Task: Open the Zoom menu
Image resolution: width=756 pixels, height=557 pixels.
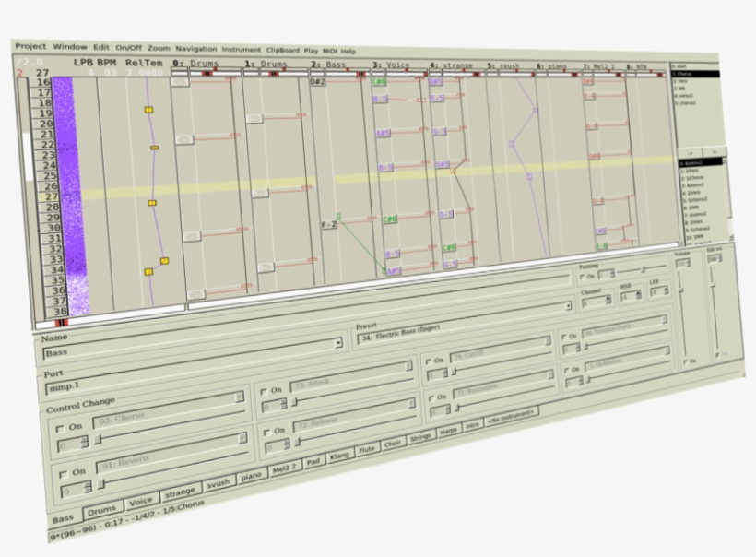Action: click(159, 48)
